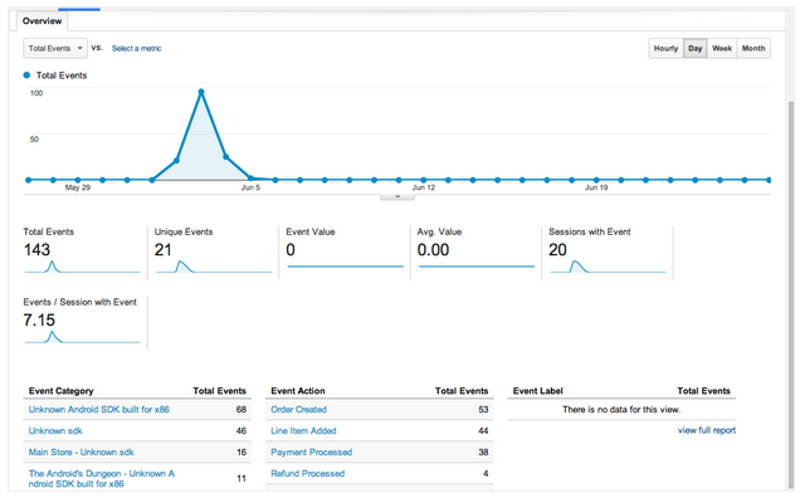The width and height of the screenshot is (800, 498).
Task: Select the Day interval button
Action: click(x=695, y=48)
